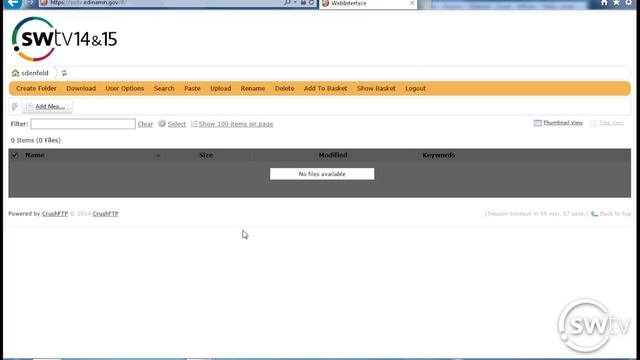Screen dimensions: 640x360
Task: Sort by the Size column header
Action: [x=206, y=155]
